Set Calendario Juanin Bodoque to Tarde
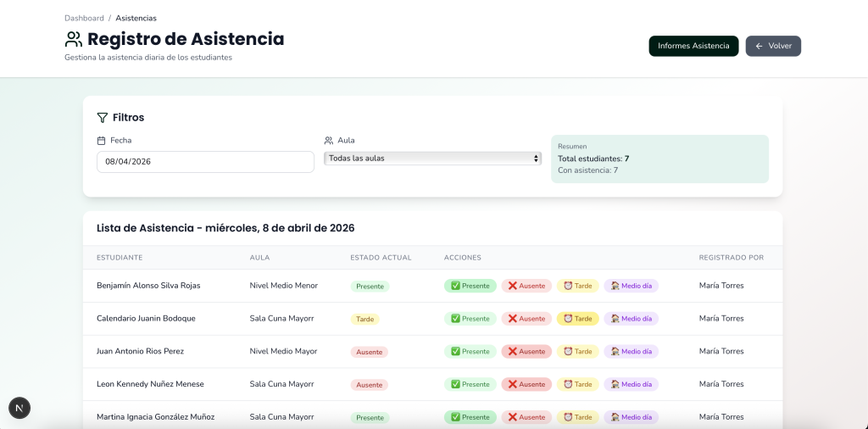The image size is (868, 429). pyautogui.click(x=578, y=319)
